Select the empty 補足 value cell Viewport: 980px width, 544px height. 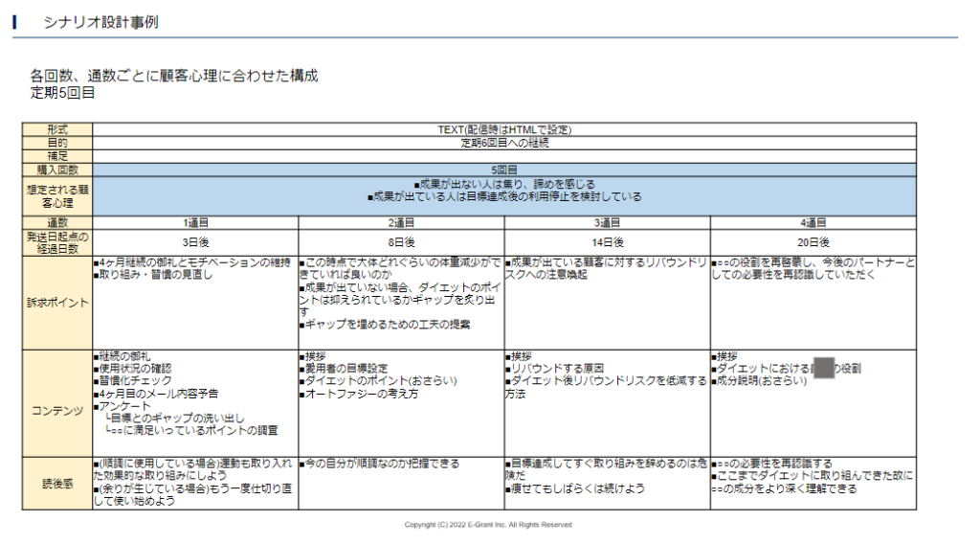pyautogui.click(x=504, y=156)
